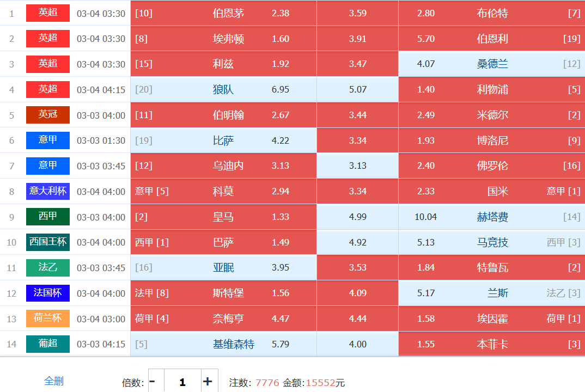Select 亚眠 home win odds 3.95
This screenshot has height=392, width=585.
pos(223,267)
